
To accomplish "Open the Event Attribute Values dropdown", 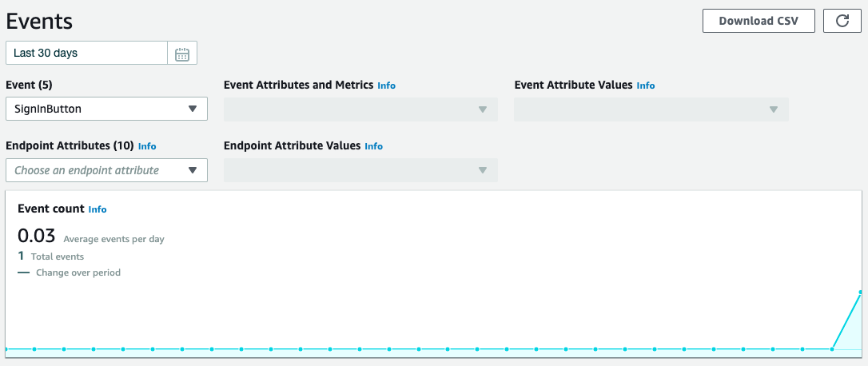I will 651,109.
